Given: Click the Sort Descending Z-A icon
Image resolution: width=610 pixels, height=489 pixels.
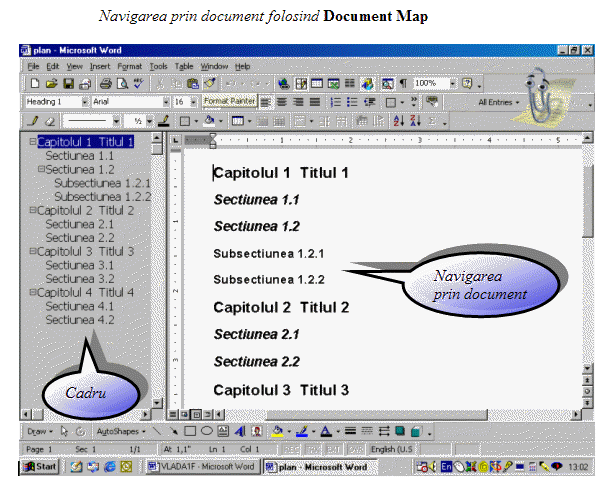Looking at the screenshot, I should pyautogui.click(x=415, y=121).
